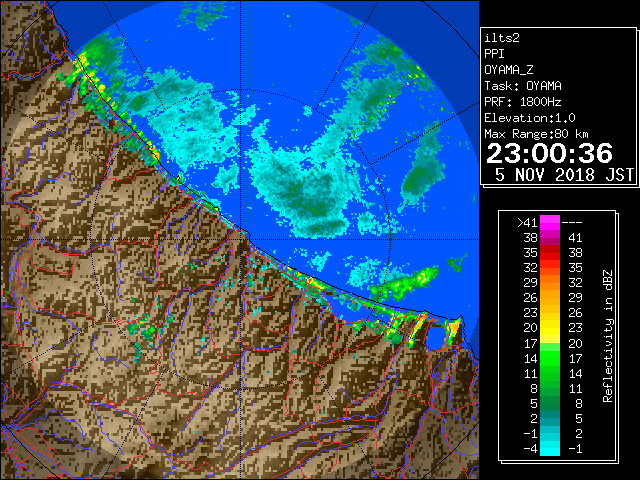Click the '---' legend entry
640x480 pixels.
click(x=572, y=223)
